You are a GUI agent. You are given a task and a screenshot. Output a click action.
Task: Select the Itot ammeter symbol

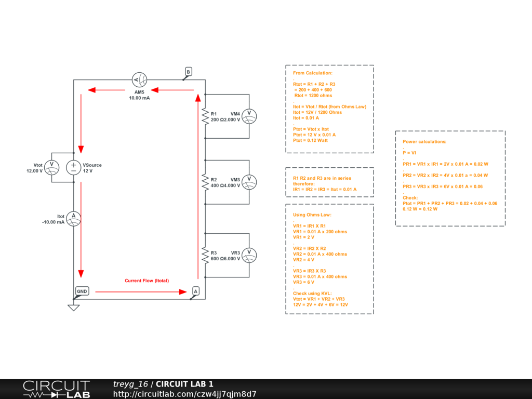74,219
